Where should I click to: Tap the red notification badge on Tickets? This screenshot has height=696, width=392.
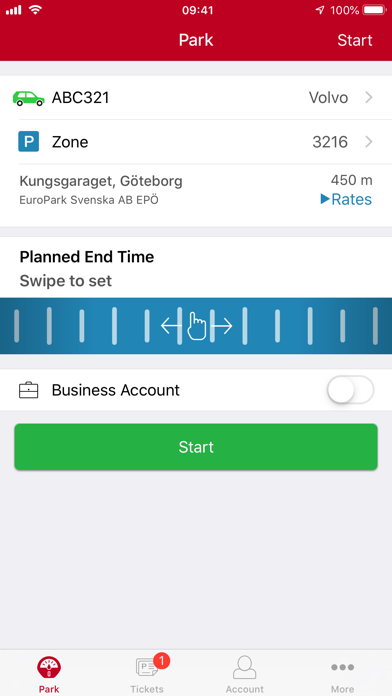click(162, 661)
